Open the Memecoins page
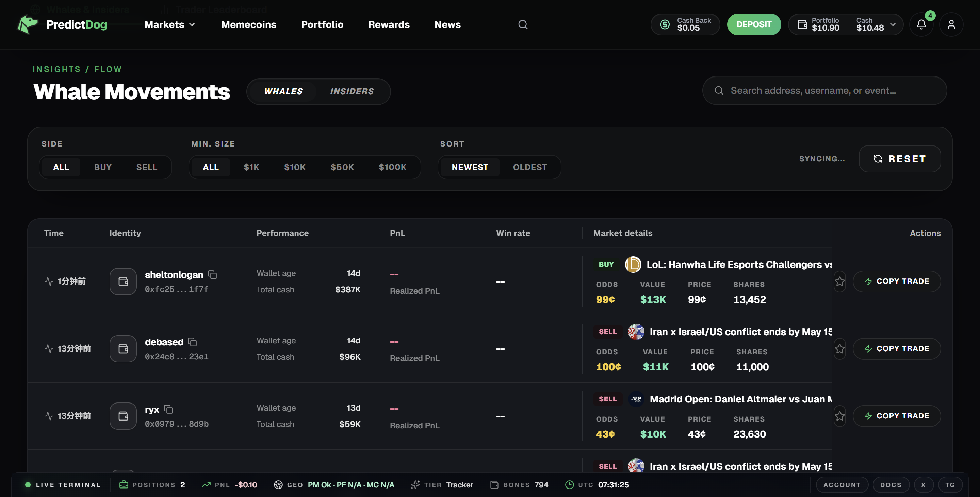 249,25
